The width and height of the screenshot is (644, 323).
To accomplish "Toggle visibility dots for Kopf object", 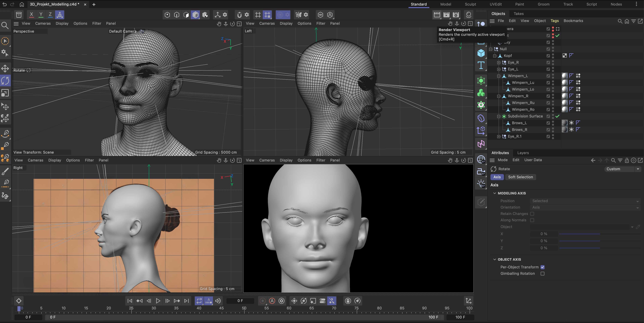I will tap(553, 56).
